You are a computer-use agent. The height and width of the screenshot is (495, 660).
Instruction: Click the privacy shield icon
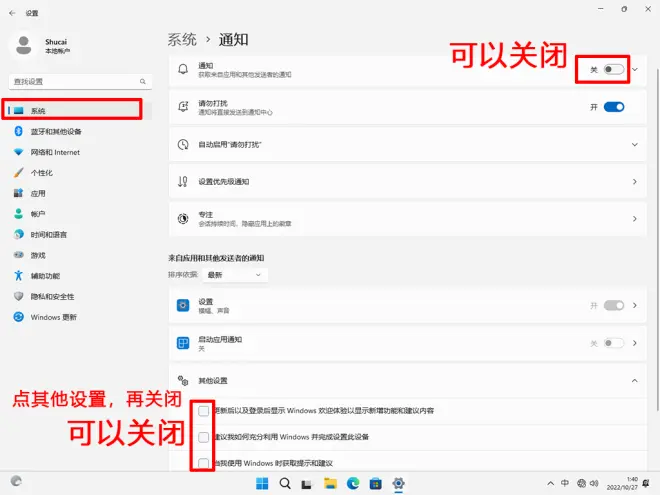coord(19,296)
